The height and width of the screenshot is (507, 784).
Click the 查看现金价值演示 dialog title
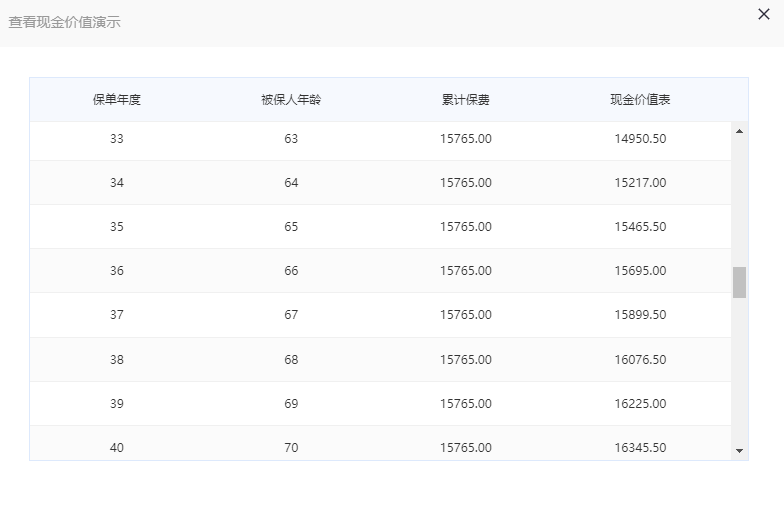pos(64,22)
